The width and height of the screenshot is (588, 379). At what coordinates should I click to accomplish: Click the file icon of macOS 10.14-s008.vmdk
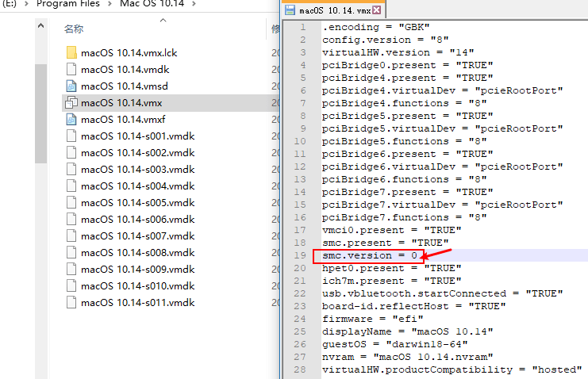click(x=71, y=252)
